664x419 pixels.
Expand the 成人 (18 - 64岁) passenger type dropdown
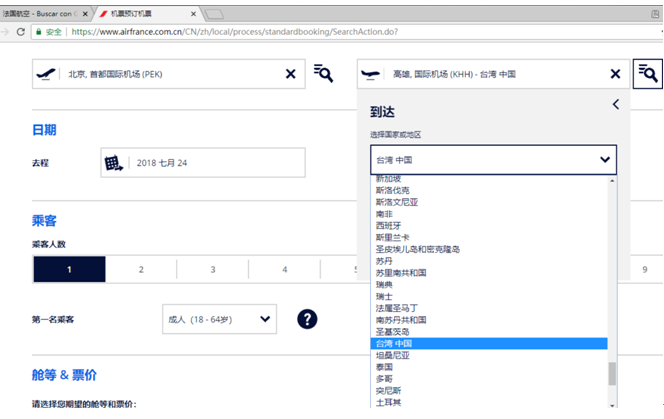[x=219, y=319]
